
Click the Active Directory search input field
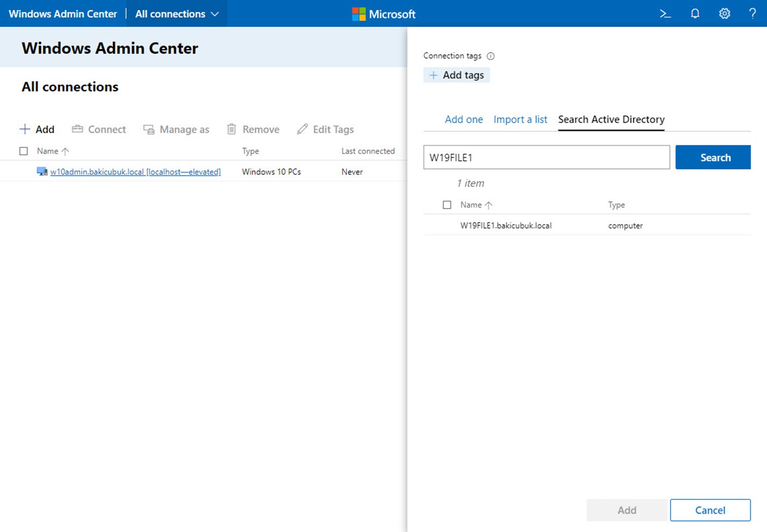546,157
